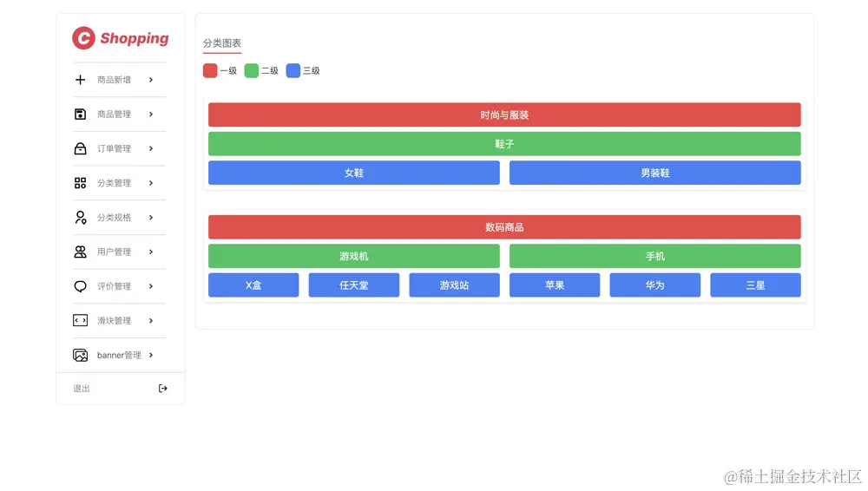Viewport: 868px width, 491px height.
Task: Select the blue 游戏站 category block
Action: (x=455, y=285)
